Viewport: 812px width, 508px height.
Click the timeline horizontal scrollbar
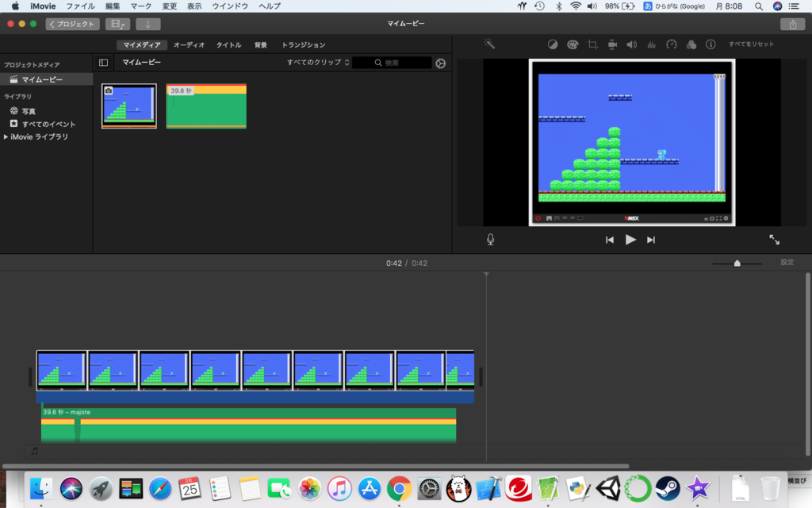click(x=316, y=466)
